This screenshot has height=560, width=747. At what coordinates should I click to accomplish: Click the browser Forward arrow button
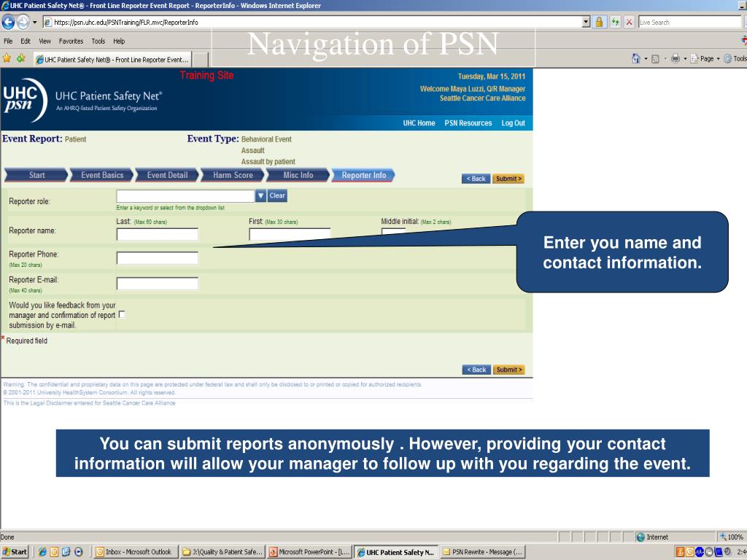point(23,22)
